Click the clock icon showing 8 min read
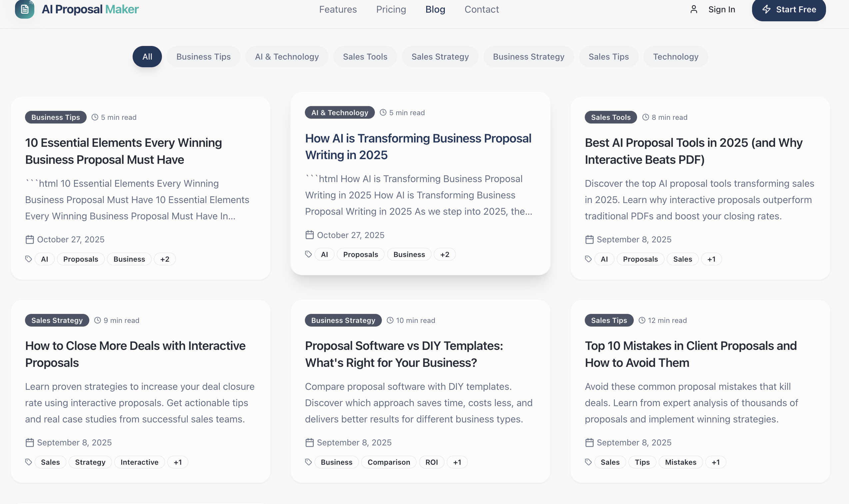Image resolution: width=849 pixels, height=504 pixels. point(646,117)
